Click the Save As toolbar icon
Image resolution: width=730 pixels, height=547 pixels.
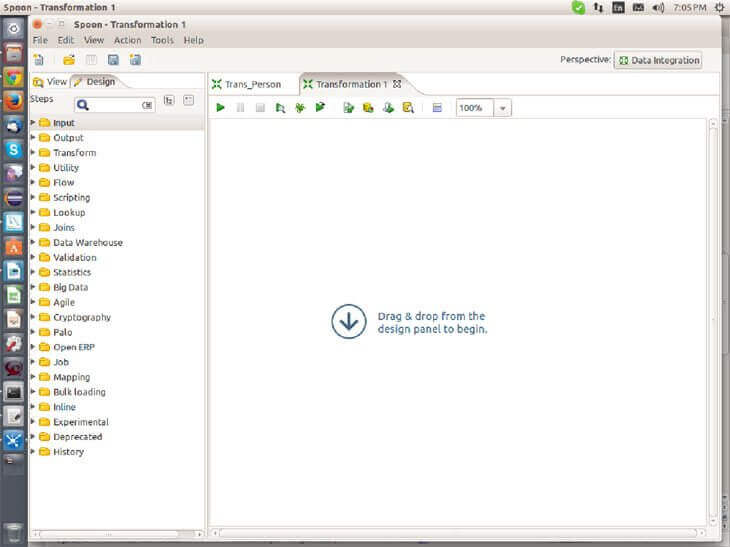(x=135, y=60)
